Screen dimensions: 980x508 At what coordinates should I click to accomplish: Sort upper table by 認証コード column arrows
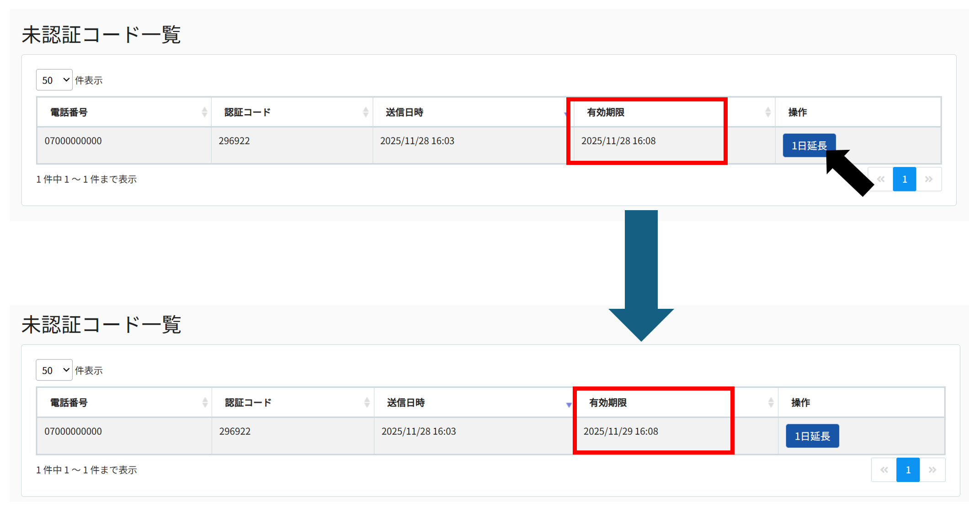pyautogui.click(x=365, y=112)
